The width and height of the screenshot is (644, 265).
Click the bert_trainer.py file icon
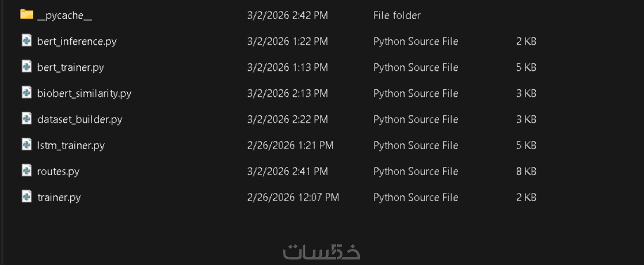(26, 67)
